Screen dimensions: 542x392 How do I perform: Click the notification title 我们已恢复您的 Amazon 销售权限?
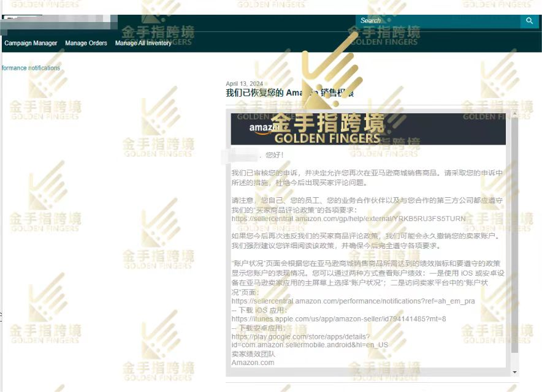point(289,93)
